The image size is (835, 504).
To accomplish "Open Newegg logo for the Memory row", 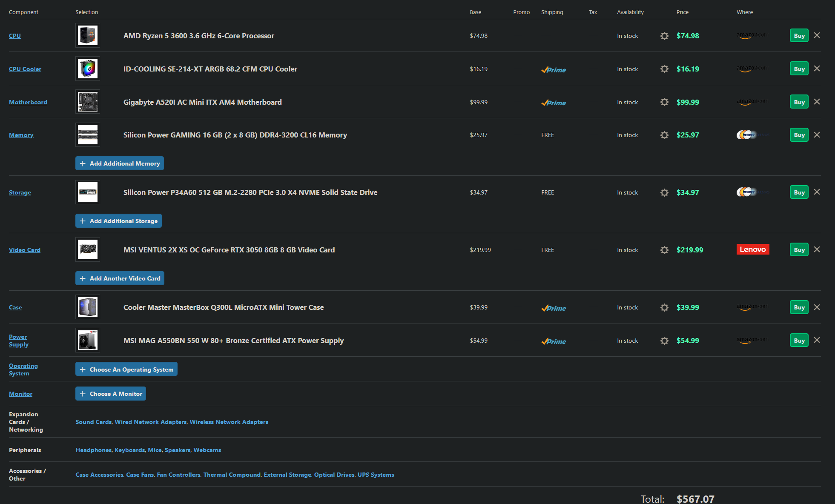I will pyautogui.click(x=753, y=135).
